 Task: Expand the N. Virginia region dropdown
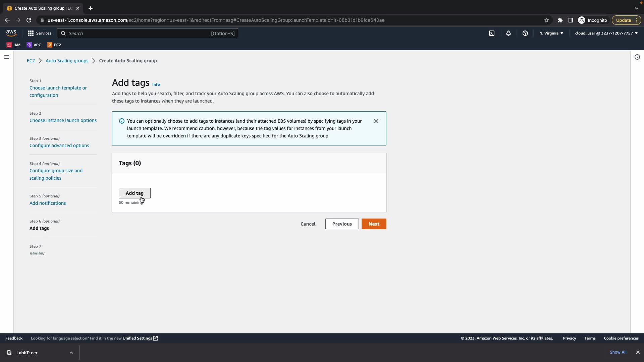(x=551, y=33)
